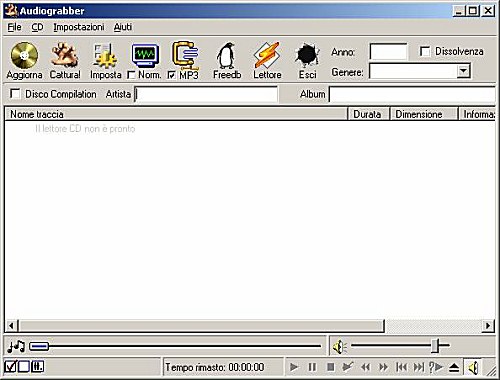Click the play button in player controls
Viewport: 500px width, 380px height.
(x=294, y=367)
